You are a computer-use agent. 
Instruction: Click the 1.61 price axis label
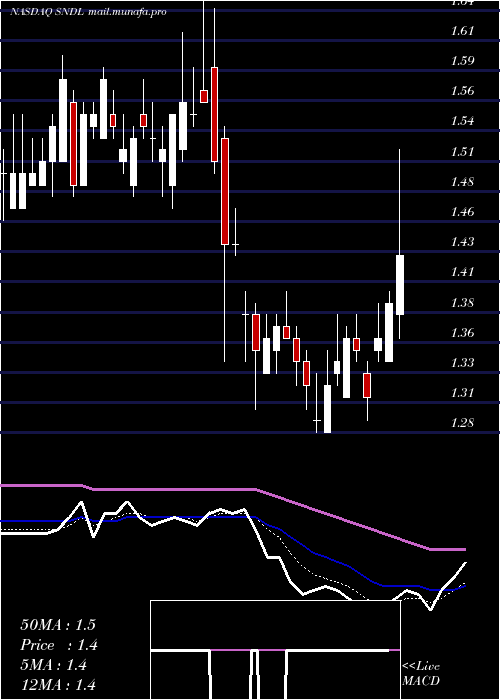(462, 31)
